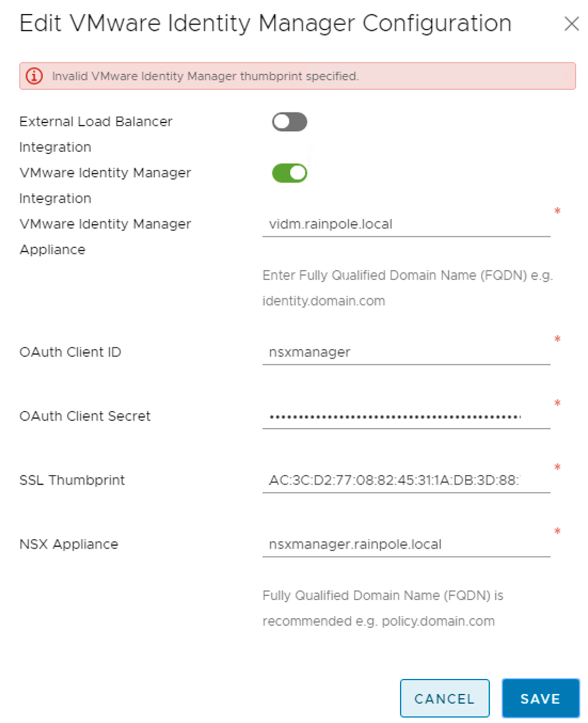Click the VMware Identity Manager Appliance field
Image resolution: width=588 pixels, height=723 pixels.
pyautogui.click(x=406, y=224)
